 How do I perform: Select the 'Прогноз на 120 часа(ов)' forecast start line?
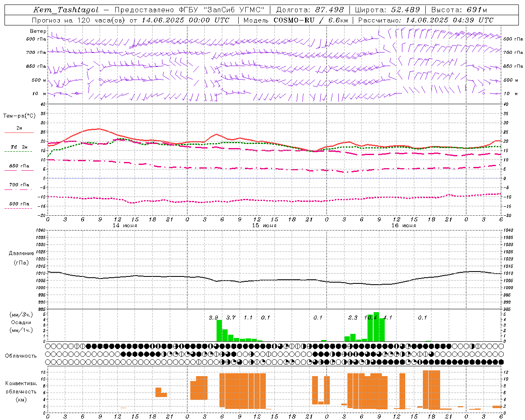point(131,20)
